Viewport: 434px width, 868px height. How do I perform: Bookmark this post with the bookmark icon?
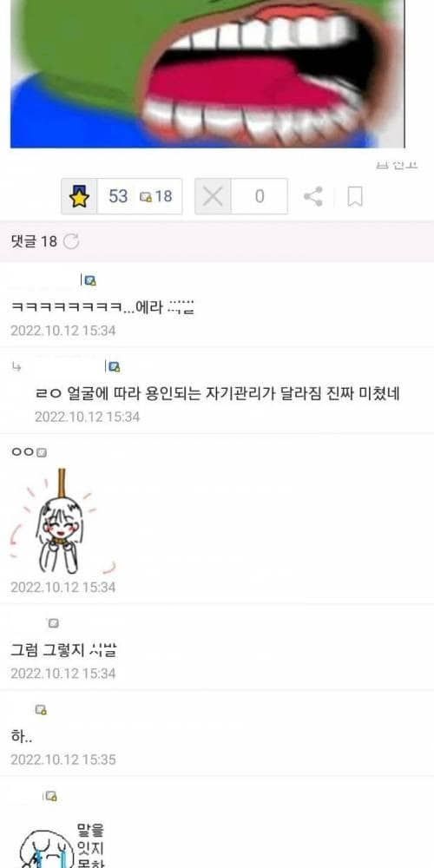[x=355, y=196]
